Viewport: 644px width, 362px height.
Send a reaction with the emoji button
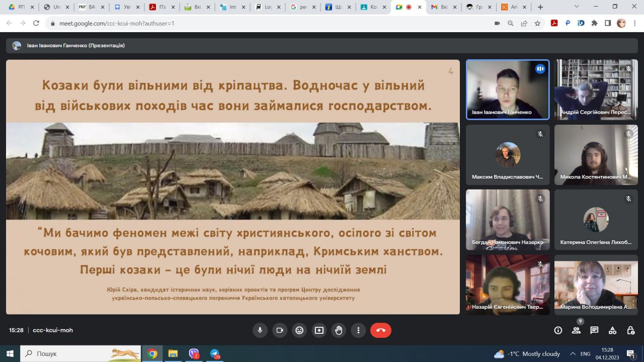299,330
